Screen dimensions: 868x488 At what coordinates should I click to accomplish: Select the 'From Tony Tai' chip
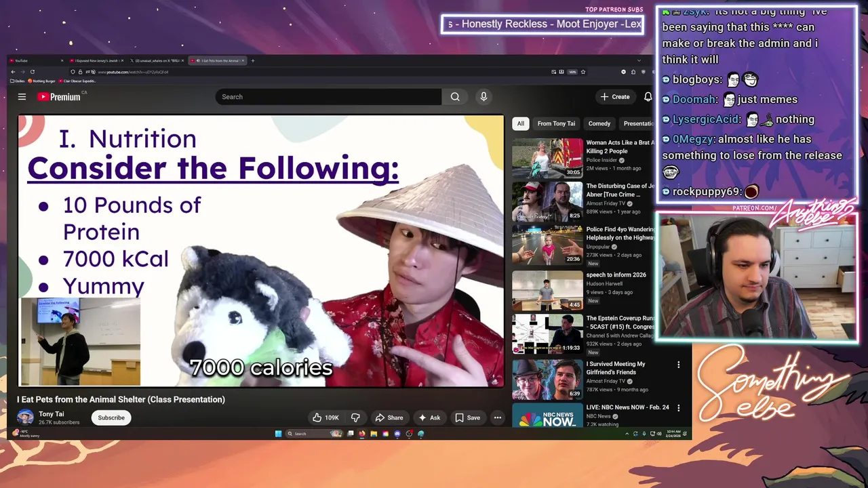556,123
